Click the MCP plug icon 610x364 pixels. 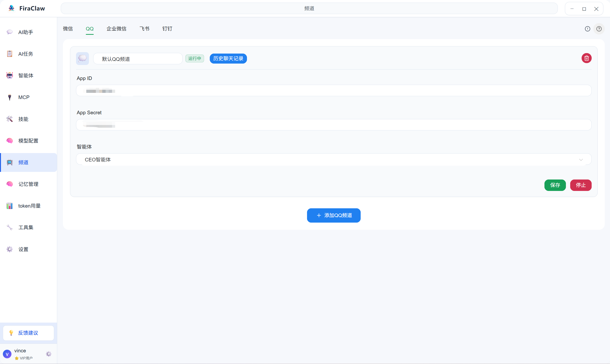[10, 97]
